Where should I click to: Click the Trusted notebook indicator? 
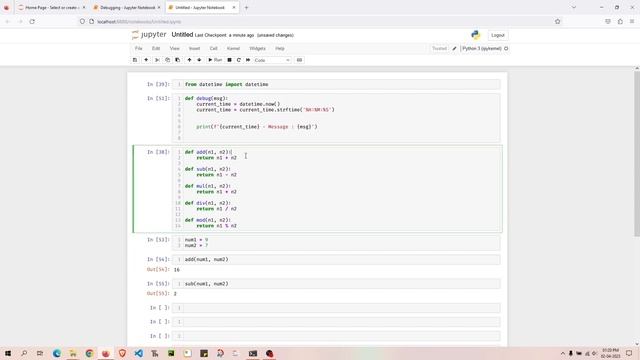(440, 48)
